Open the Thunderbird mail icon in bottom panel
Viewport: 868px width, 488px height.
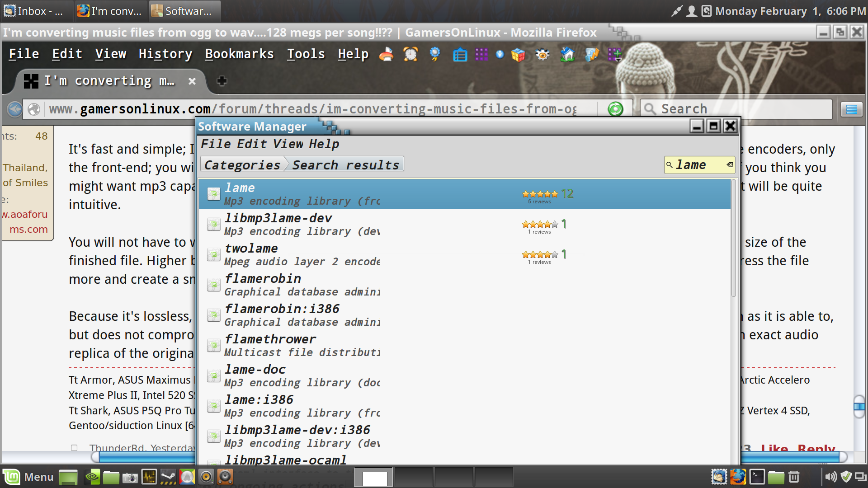pyautogui.click(x=719, y=477)
